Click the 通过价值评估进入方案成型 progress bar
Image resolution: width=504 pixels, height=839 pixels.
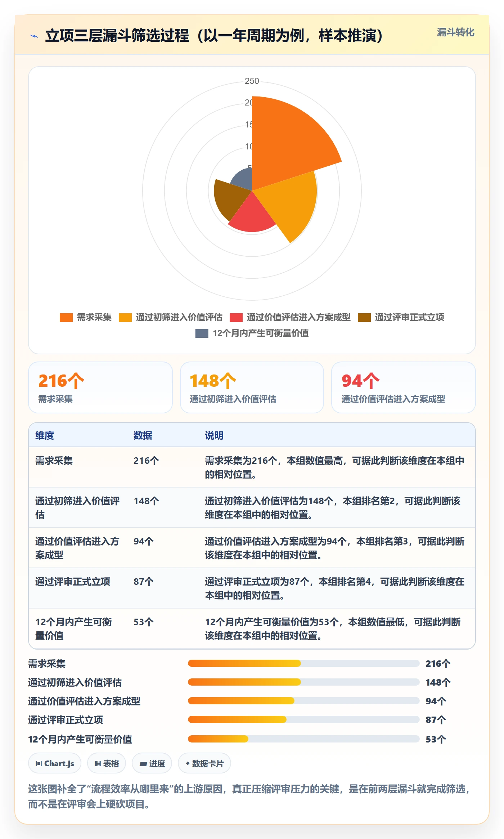[304, 701]
